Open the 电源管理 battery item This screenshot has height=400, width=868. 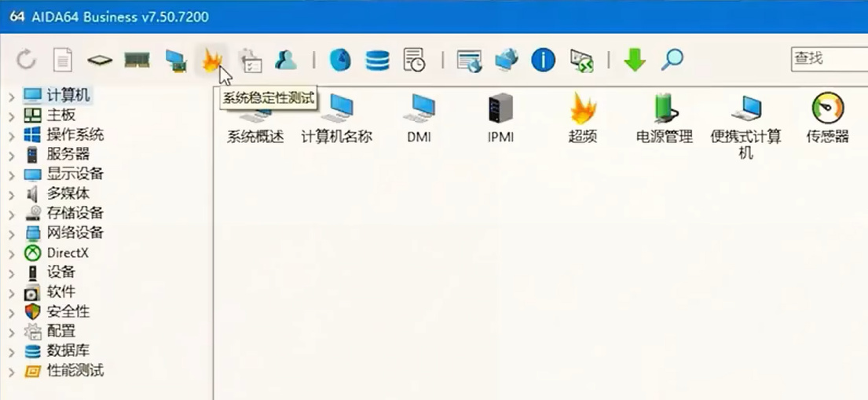665,118
